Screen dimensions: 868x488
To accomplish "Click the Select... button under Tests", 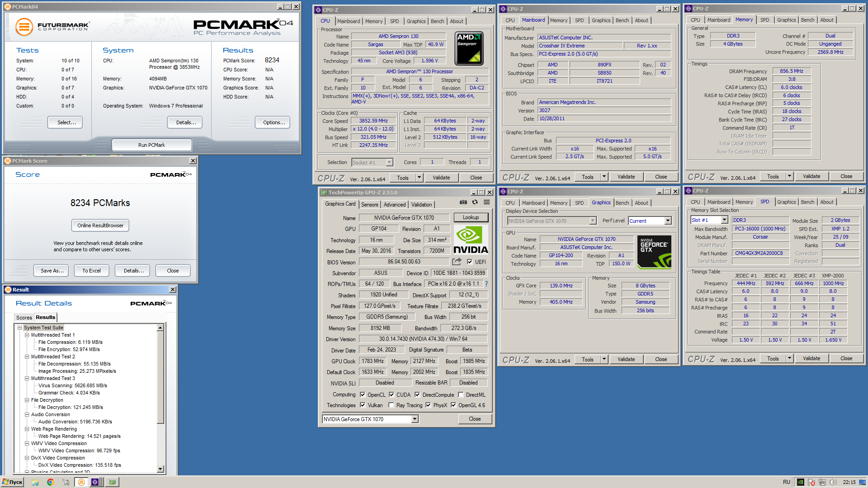I will 65,122.
